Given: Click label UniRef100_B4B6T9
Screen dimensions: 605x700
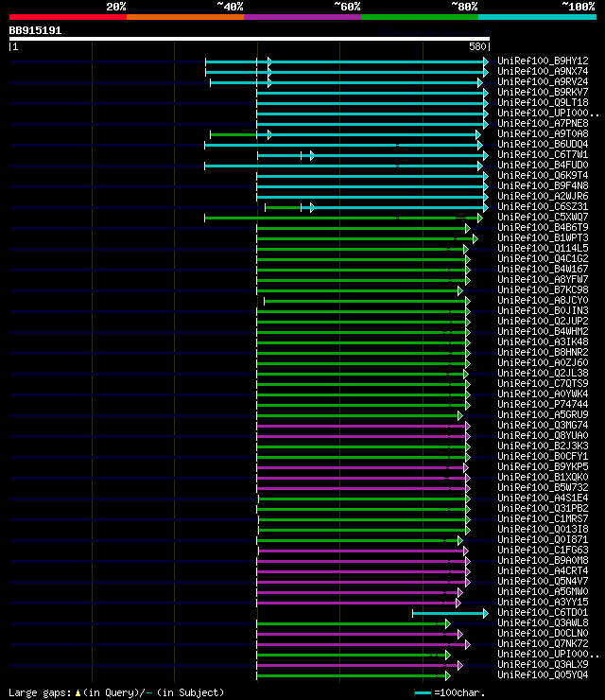Looking at the screenshot, I should pos(543,227).
